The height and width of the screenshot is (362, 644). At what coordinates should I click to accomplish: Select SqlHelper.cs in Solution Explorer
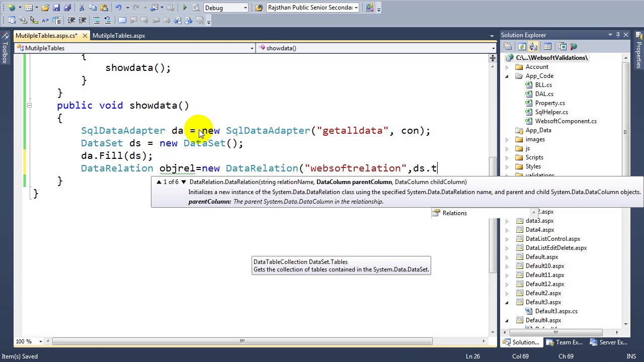[551, 112]
